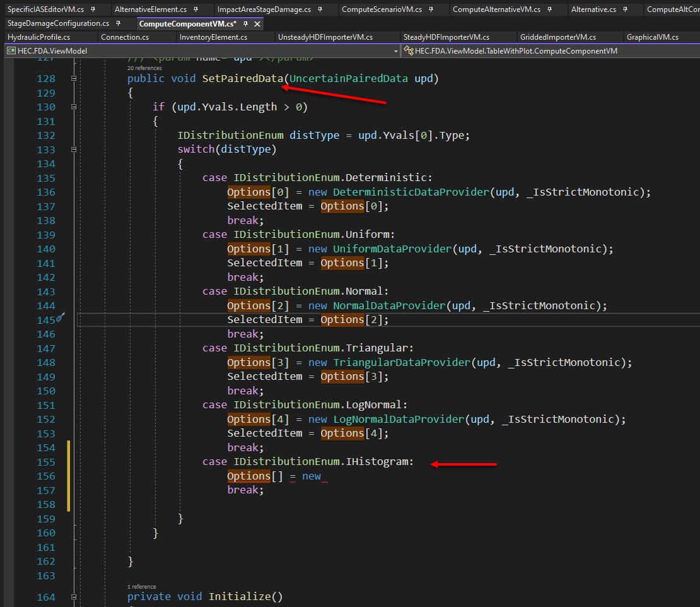Viewport: 700px width, 607px height.
Task: Click the pin icon on ComputeAlternativeVM.cs tab
Action: coord(548,9)
